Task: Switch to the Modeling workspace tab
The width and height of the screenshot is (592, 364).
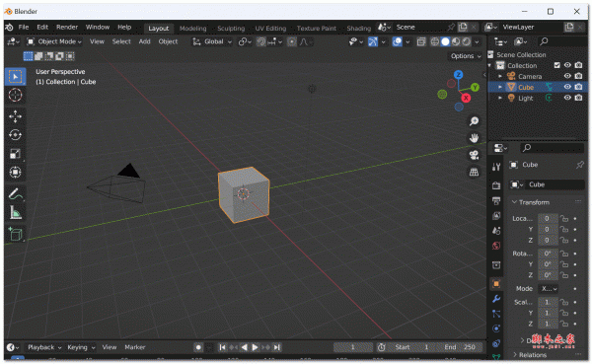Action: (193, 29)
